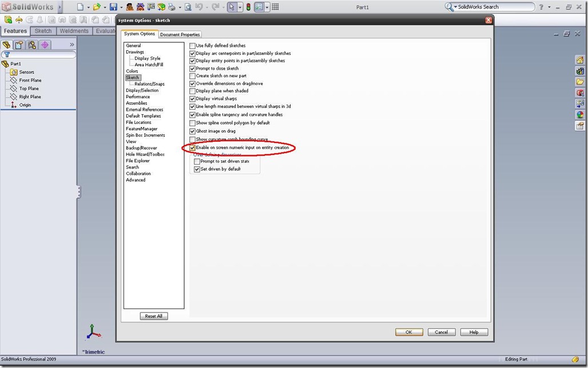
Task: Click the dialog Help button
Action: point(474,332)
